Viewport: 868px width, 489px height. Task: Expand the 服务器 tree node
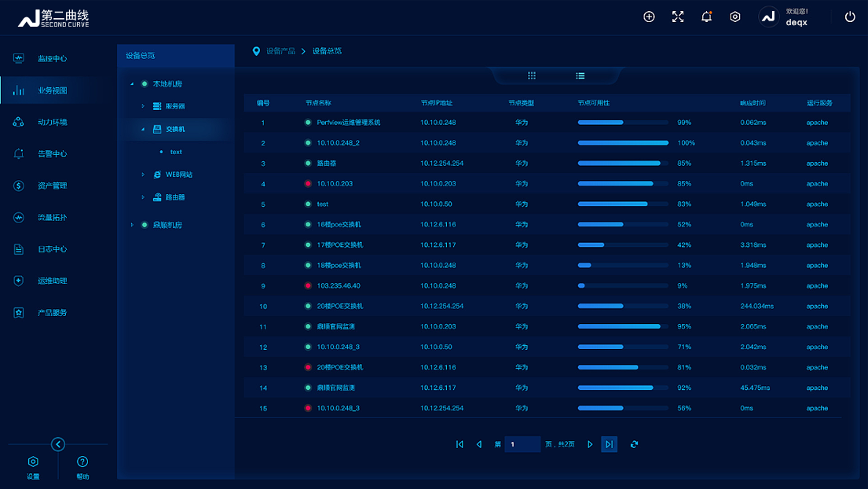pos(143,106)
